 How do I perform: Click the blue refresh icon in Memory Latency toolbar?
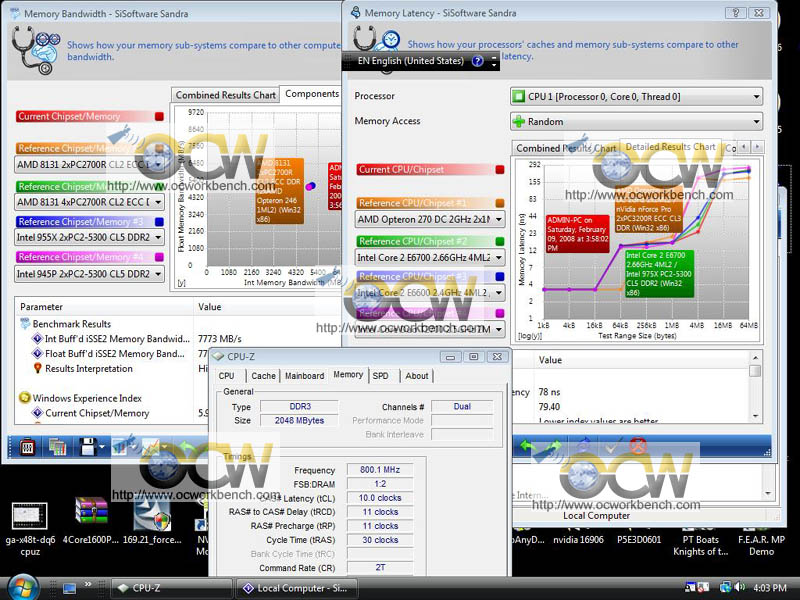[584, 447]
